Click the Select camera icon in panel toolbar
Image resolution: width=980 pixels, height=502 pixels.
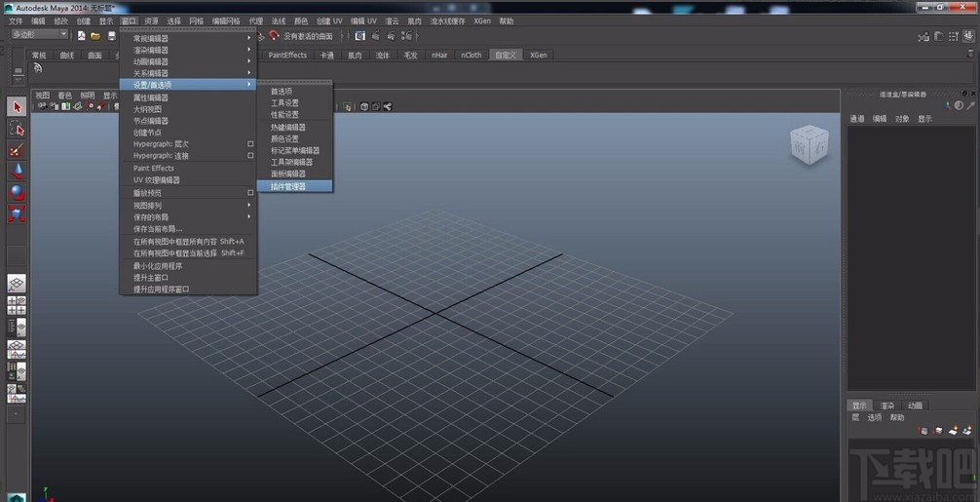[42, 106]
